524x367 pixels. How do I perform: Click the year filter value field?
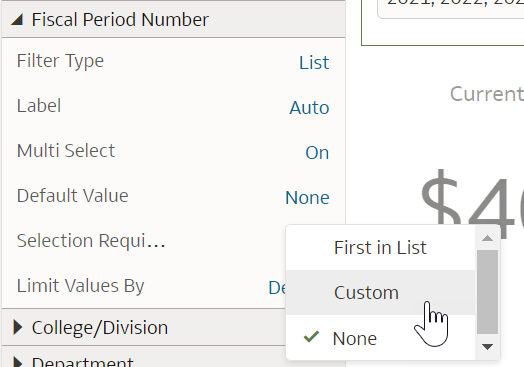[450, 8]
